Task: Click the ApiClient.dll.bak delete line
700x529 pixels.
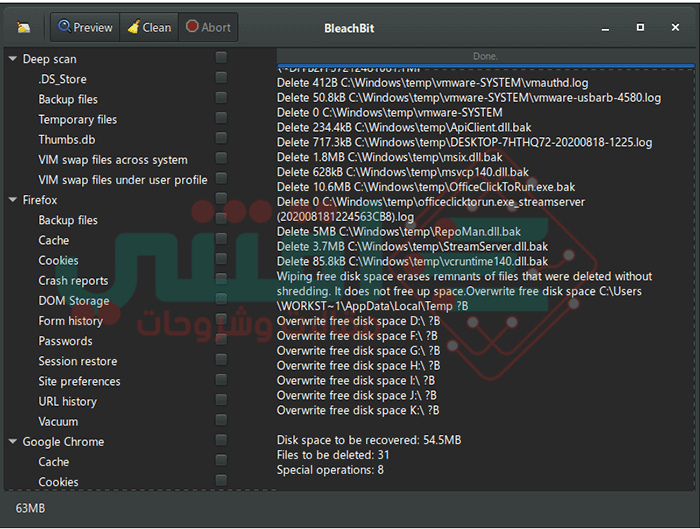Action: pyautogui.click(x=404, y=127)
